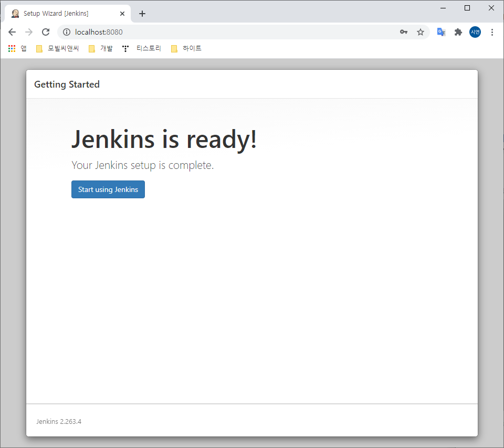Click the Getting Started heading
This screenshot has height=448, width=504.
(67, 84)
